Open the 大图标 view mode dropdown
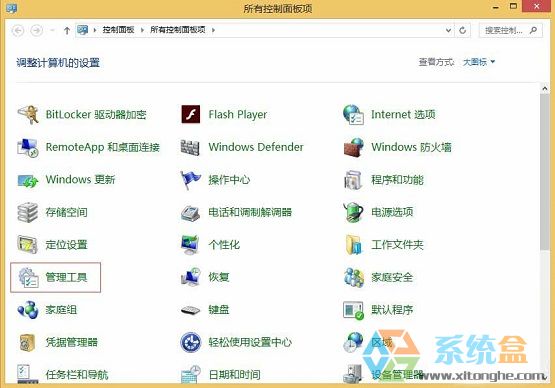The width and height of the screenshot is (555, 388). coord(479,62)
